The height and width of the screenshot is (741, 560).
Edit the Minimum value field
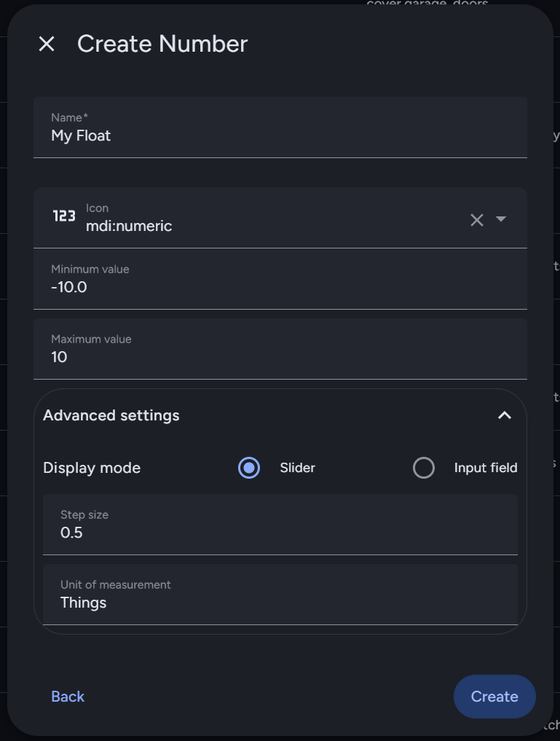280,287
